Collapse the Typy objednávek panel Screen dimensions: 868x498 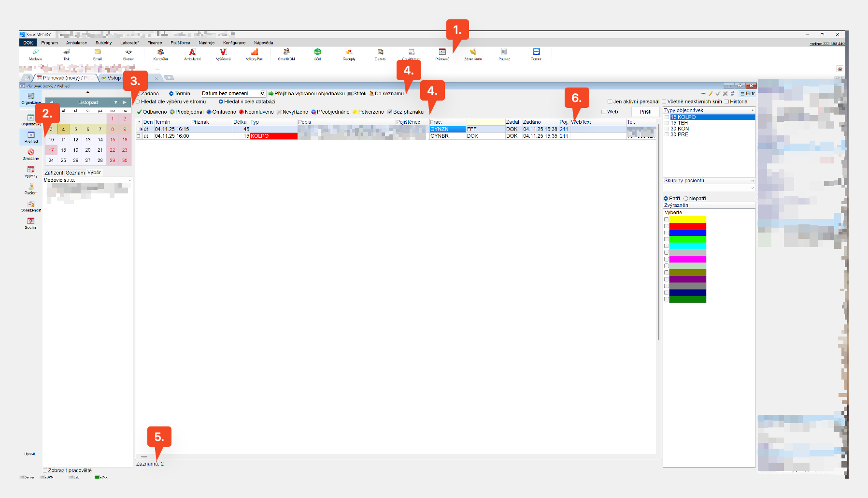tap(752, 111)
